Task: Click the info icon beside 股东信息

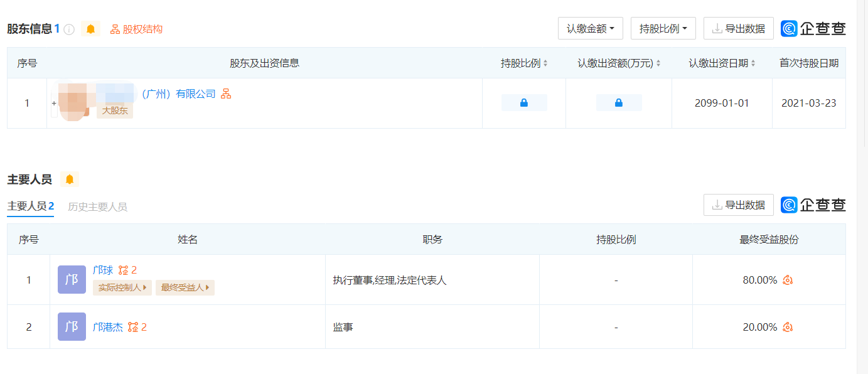Action: [70, 29]
